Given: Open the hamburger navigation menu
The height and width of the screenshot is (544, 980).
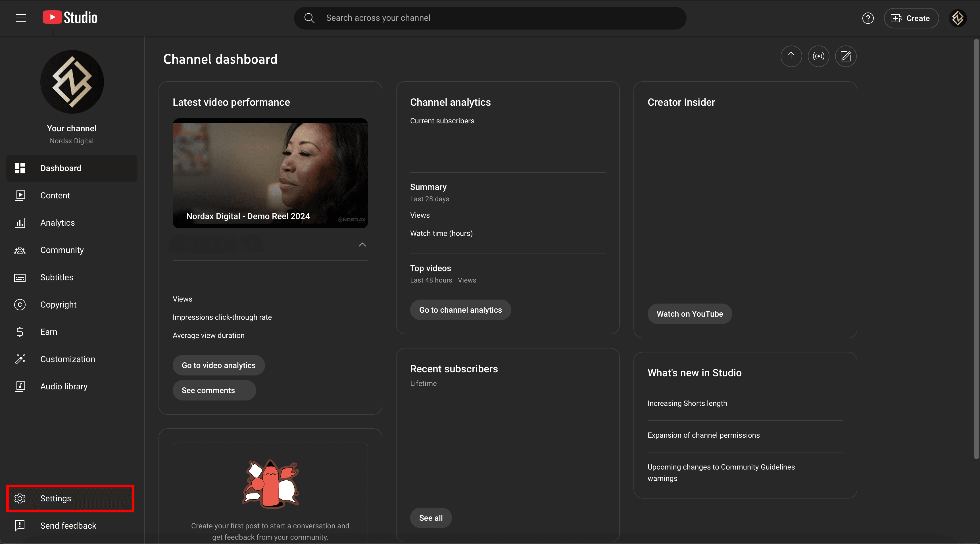Looking at the screenshot, I should (x=20, y=18).
